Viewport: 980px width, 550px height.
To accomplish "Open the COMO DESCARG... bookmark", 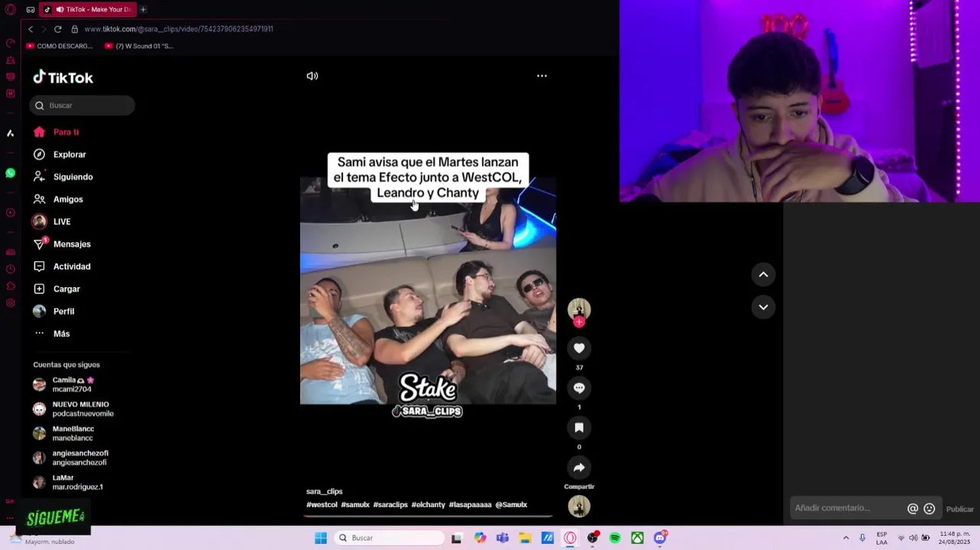I will coord(60,46).
